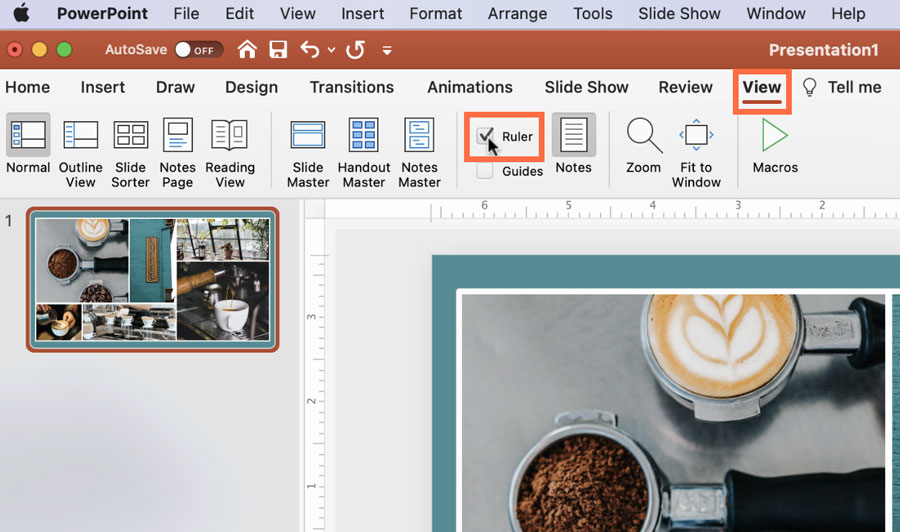Image resolution: width=900 pixels, height=532 pixels.
Task: Open Macros
Action: tap(775, 145)
